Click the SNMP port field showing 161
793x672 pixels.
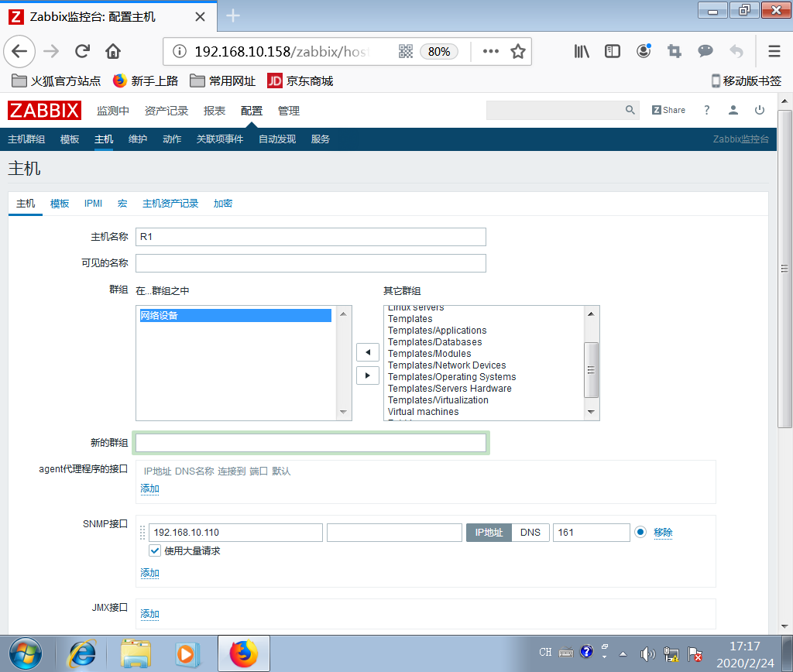point(591,533)
